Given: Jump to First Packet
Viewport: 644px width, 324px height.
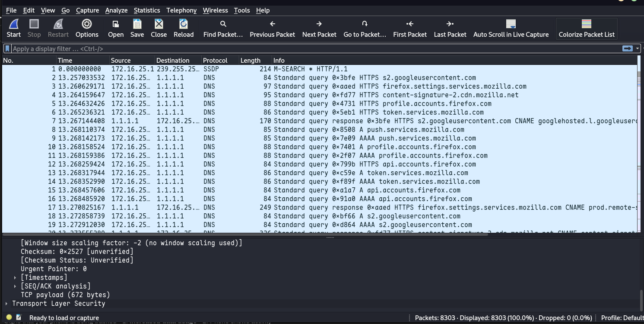Looking at the screenshot, I should point(410,28).
